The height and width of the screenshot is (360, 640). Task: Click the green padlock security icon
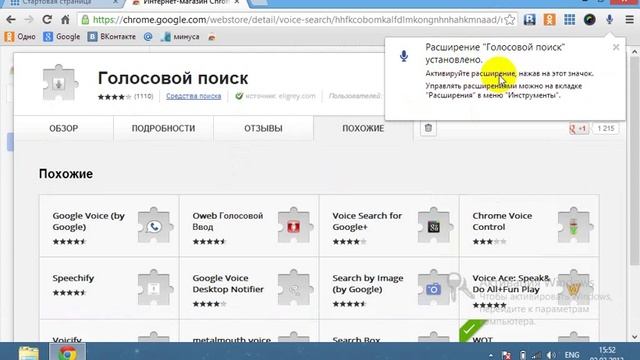point(85,20)
